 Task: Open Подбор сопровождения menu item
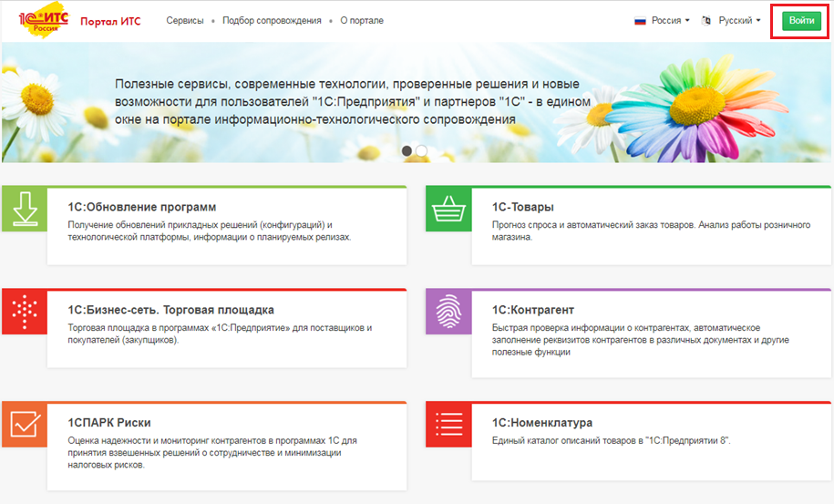(272, 20)
